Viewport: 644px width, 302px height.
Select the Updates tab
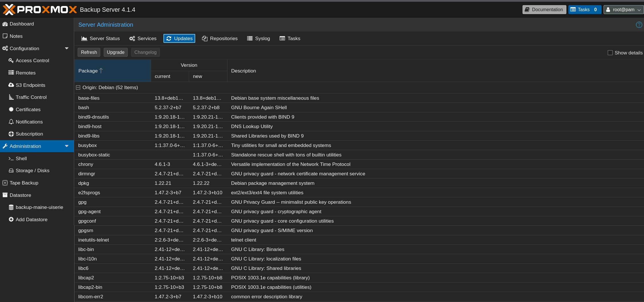coord(179,38)
